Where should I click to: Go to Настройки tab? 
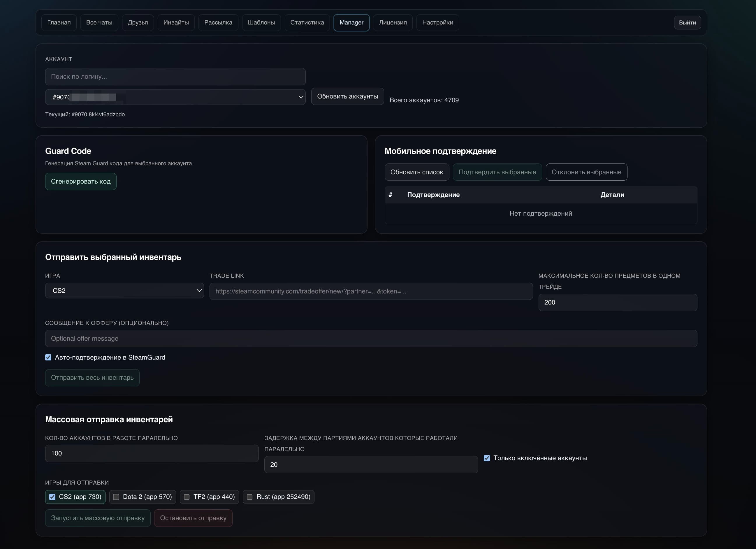[x=438, y=23]
